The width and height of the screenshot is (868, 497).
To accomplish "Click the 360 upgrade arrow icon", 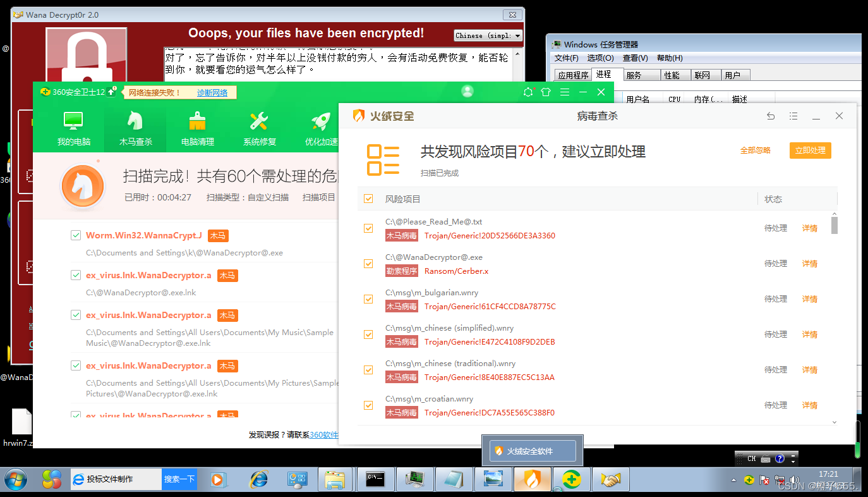I will pyautogui.click(x=112, y=92).
